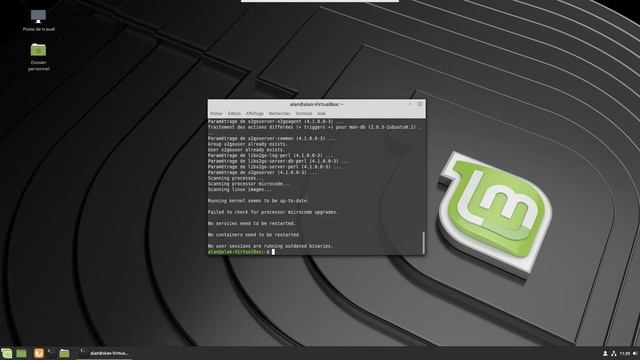Open the Terminal menu in terminal window

pos(304,113)
